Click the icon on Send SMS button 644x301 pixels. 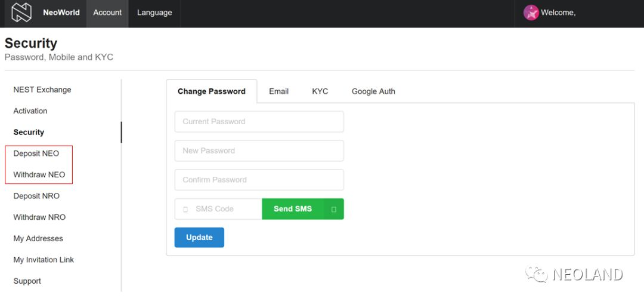click(x=333, y=209)
